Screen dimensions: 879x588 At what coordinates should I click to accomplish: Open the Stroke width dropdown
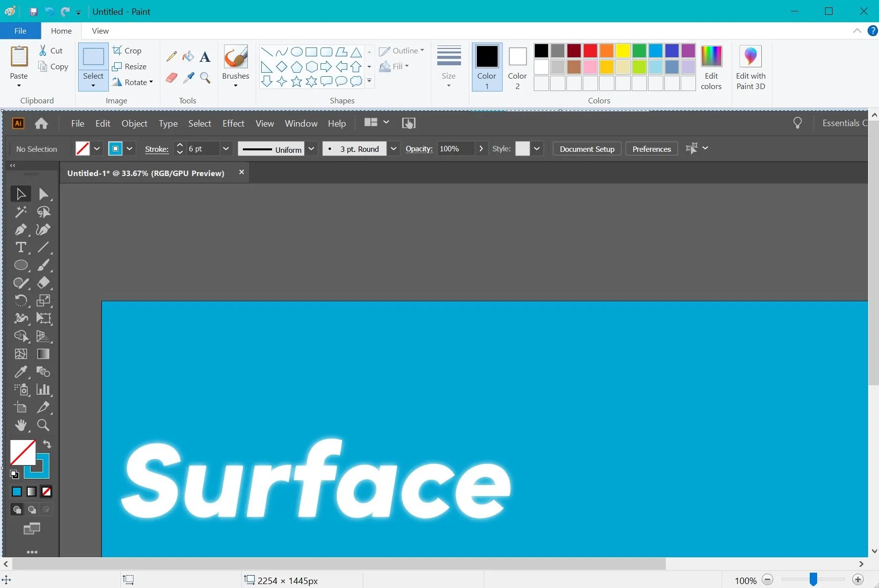point(226,149)
